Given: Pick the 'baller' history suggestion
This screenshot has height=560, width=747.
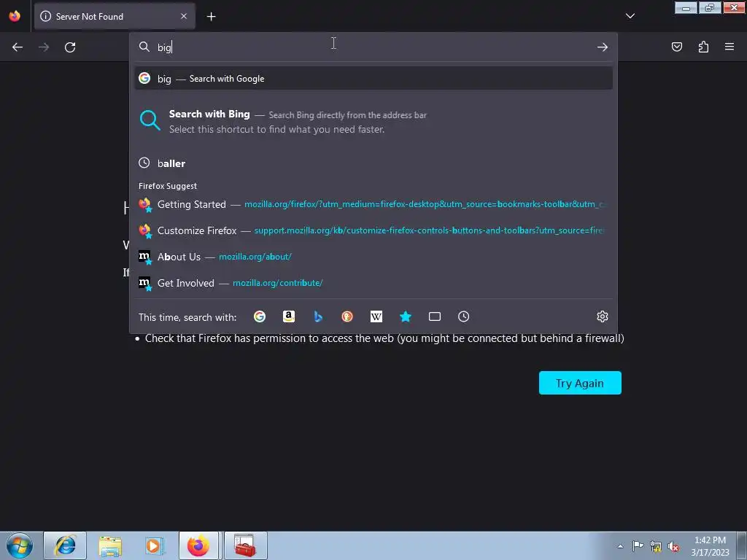Looking at the screenshot, I should click(x=373, y=163).
